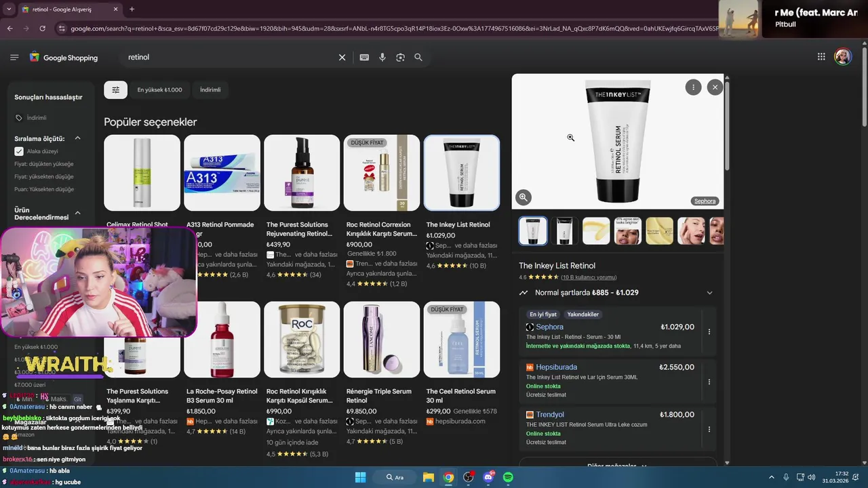Select the Yakındakiler tab

coord(583,314)
